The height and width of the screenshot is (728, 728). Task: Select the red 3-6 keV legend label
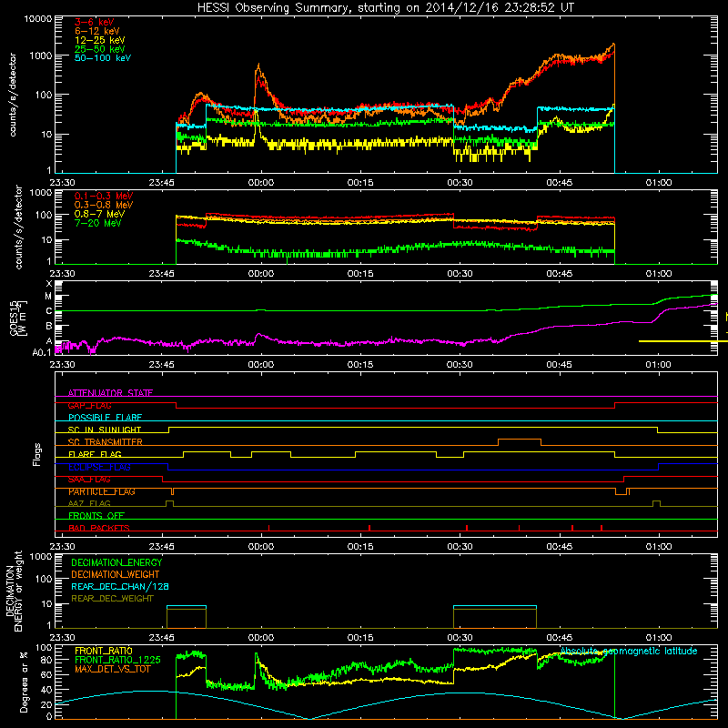(95, 22)
